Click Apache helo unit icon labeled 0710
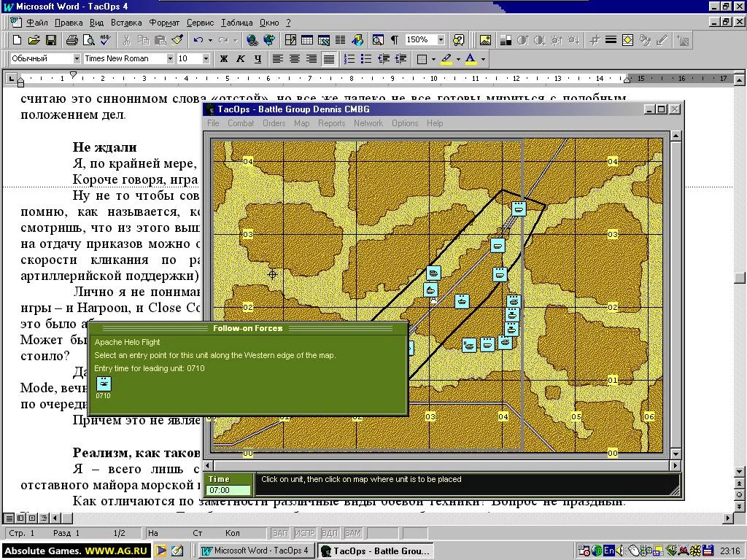The image size is (747, 560). [x=104, y=384]
